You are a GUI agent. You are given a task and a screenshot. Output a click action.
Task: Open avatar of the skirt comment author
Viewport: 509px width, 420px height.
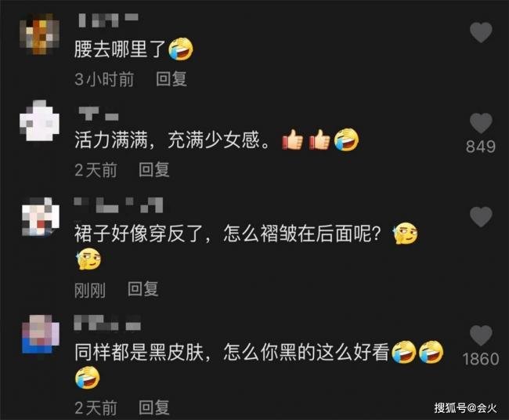41,216
